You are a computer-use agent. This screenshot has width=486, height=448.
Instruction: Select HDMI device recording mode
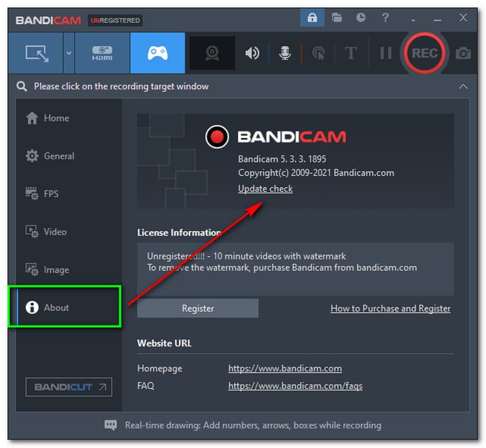tap(102, 53)
